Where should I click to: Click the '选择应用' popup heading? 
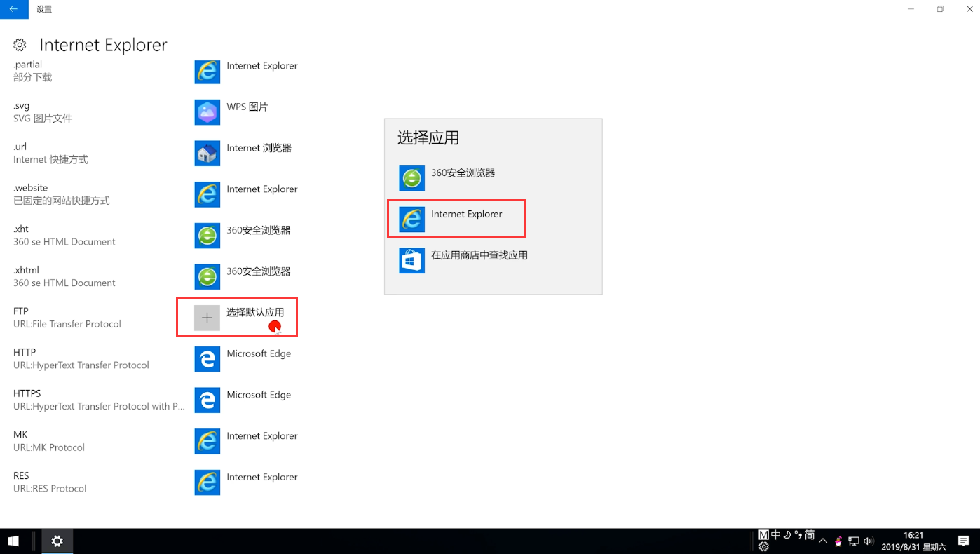point(428,137)
